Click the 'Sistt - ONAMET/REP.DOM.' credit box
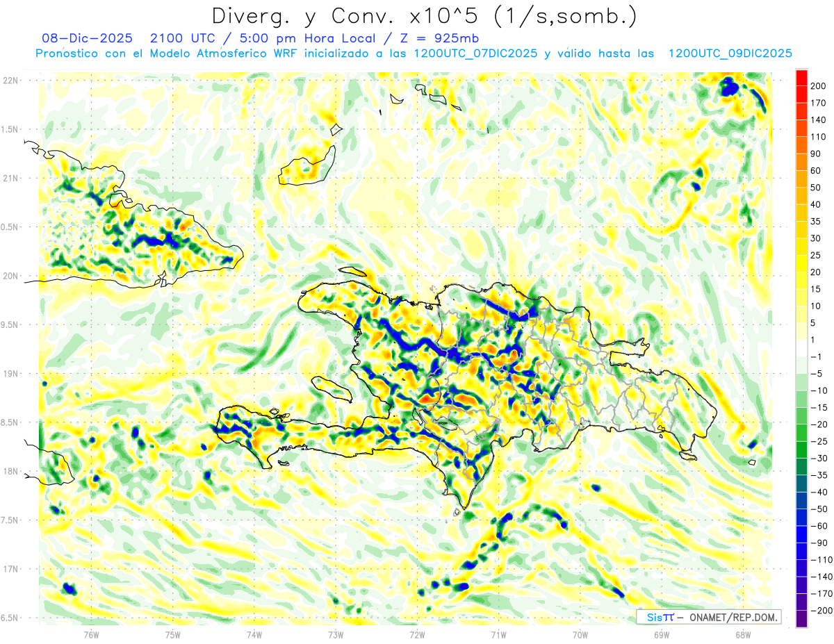 [x=709, y=617]
